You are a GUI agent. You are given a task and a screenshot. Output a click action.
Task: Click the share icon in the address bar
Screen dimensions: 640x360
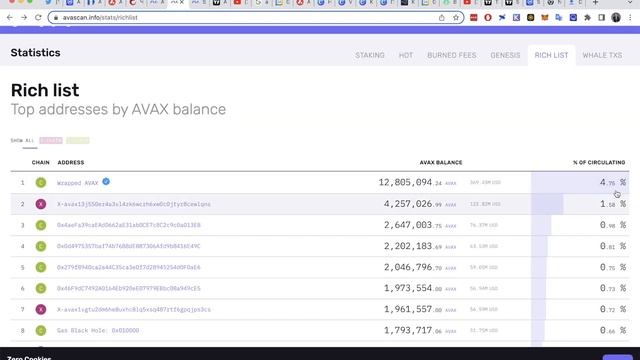[442, 18]
